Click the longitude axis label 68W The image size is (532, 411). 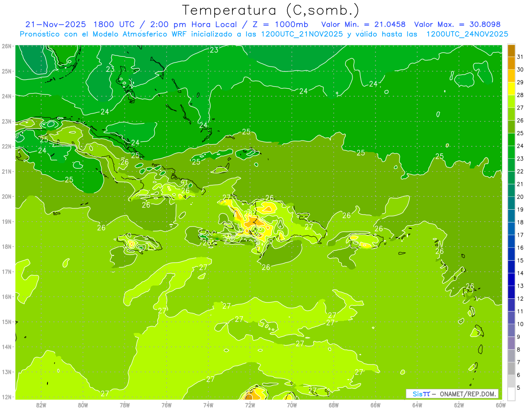pos(334,405)
